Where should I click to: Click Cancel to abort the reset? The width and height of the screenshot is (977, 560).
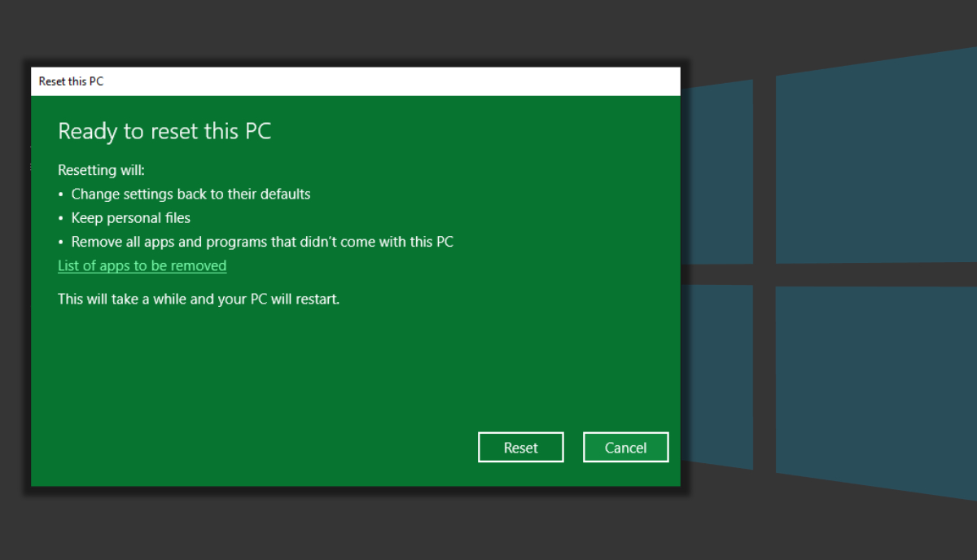click(x=625, y=447)
